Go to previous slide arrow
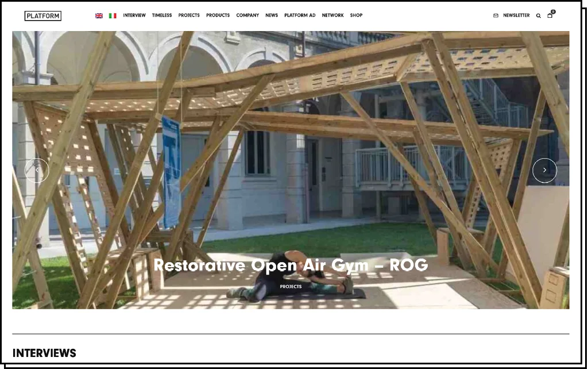Viewport: 588px width, 369px height. tap(37, 170)
